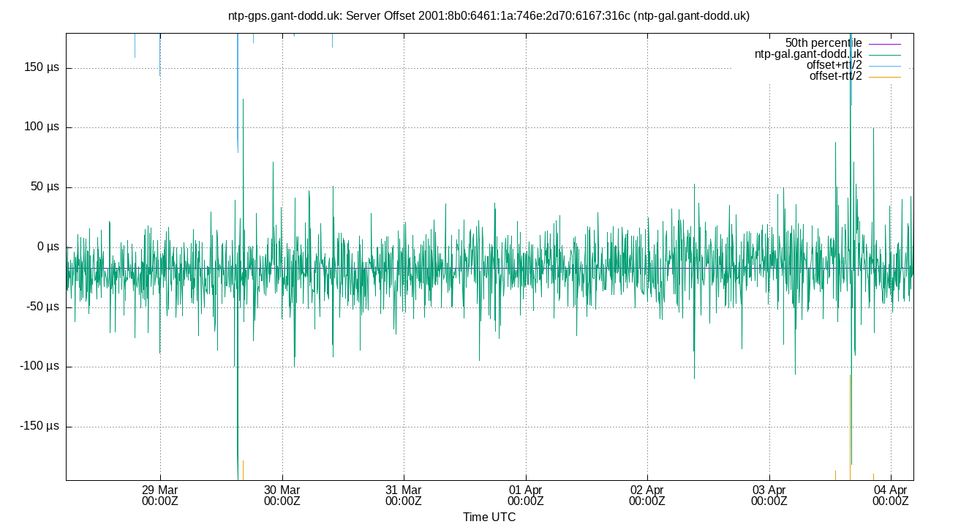This screenshot has width=980, height=527.
Task: Select the chart title text
Action: point(490,14)
